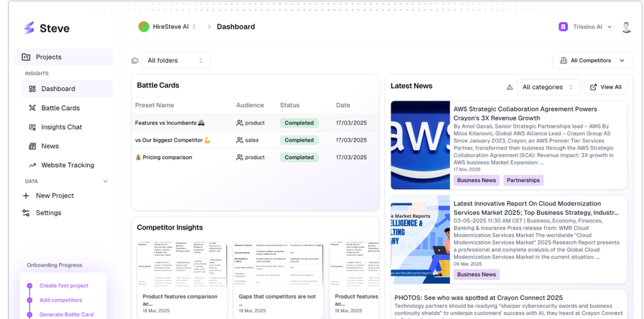
Task: Click the New Project button
Action: point(48,196)
